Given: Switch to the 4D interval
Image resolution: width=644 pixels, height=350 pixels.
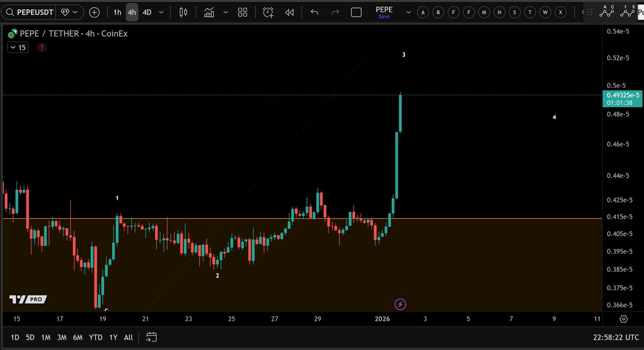Looking at the screenshot, I should pos(147,12).
